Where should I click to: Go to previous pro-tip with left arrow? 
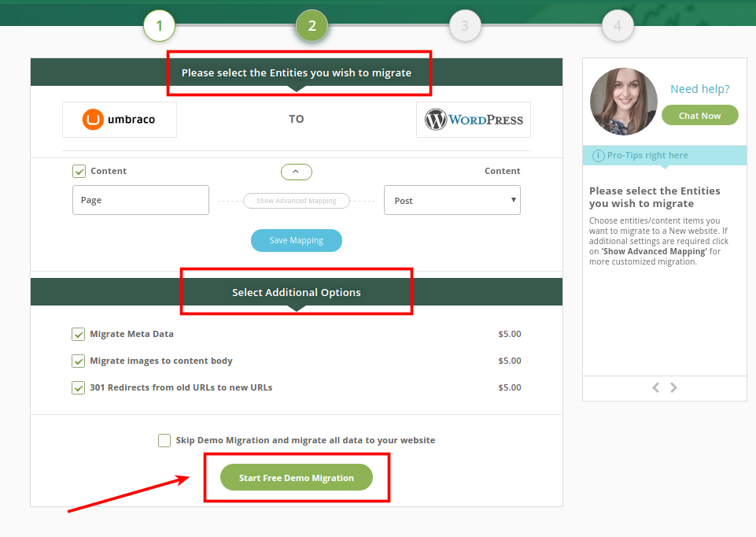coord(656,387)
